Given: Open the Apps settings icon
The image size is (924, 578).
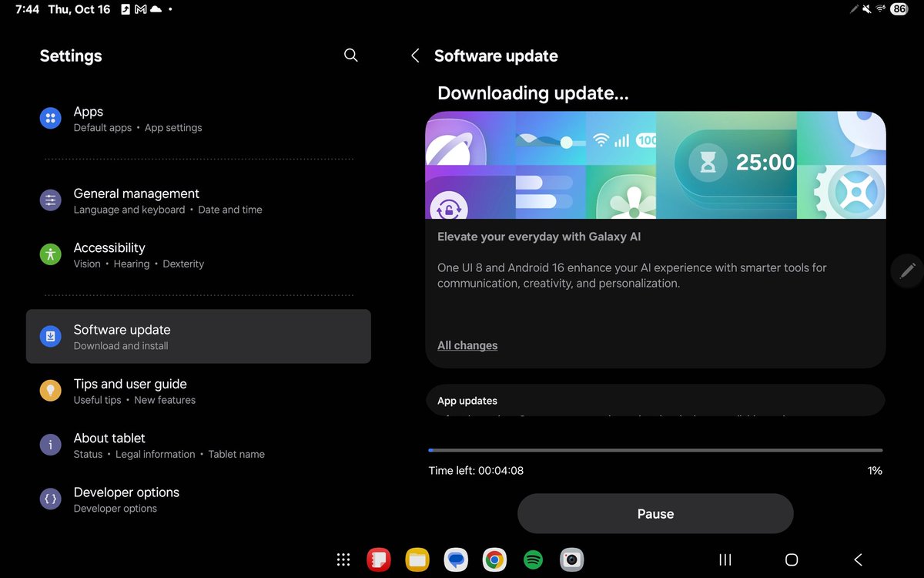Looking at the screenshot, I should (x=50, y=119).
